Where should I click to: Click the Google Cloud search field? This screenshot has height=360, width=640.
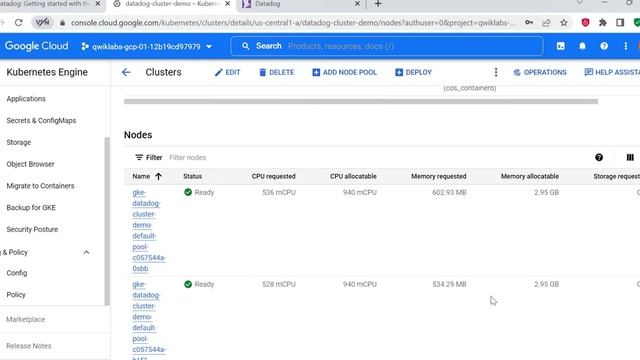pyautogui.click(x=387, y=46)
